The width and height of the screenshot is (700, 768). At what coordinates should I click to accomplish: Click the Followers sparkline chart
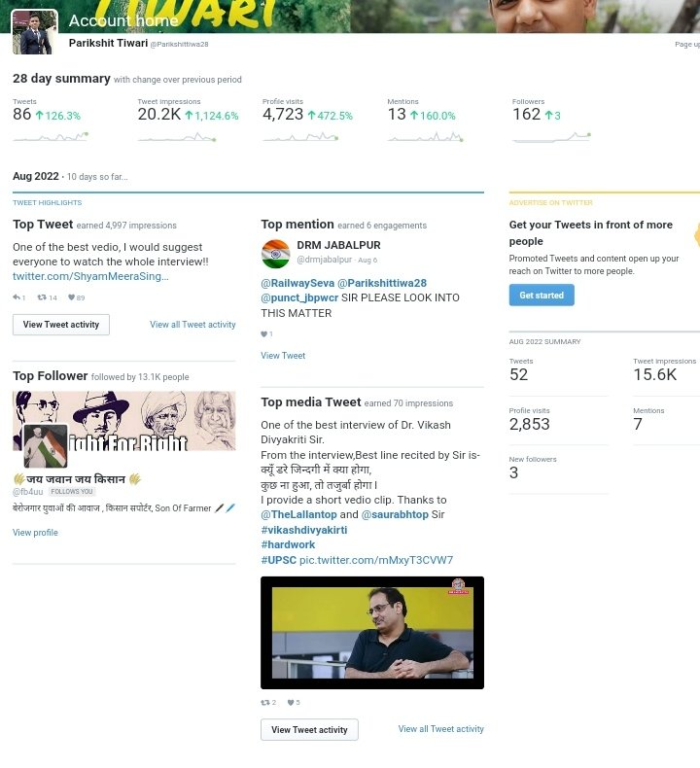click(551, 137)
